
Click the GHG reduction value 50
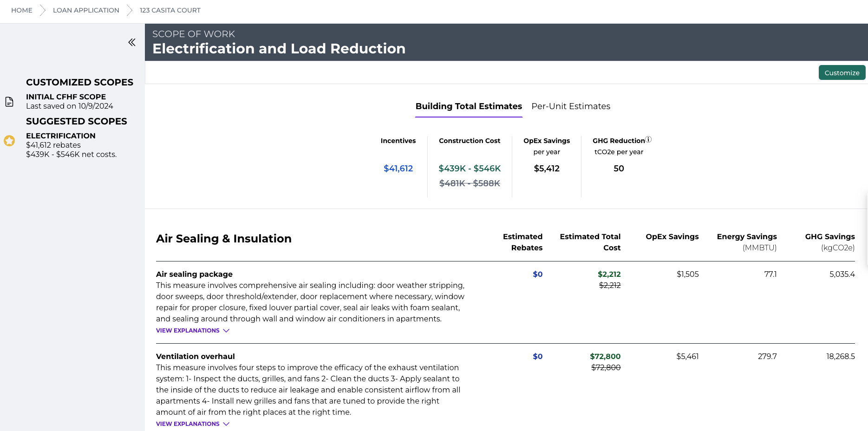tap(619, 169)
